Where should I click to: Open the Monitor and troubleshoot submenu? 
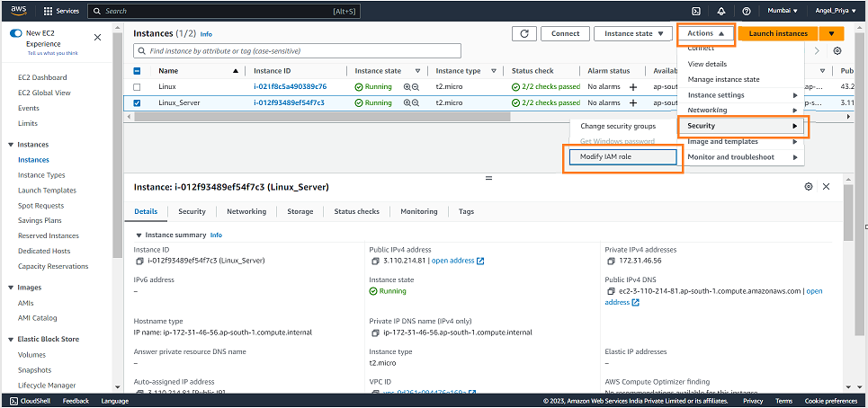[x=742, y=157]
